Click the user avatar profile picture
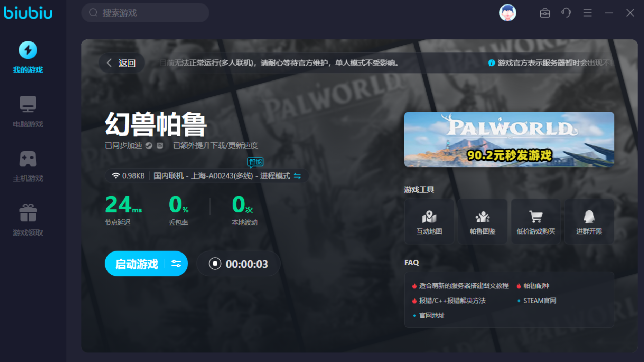644x362 pixels. (507, 13)
